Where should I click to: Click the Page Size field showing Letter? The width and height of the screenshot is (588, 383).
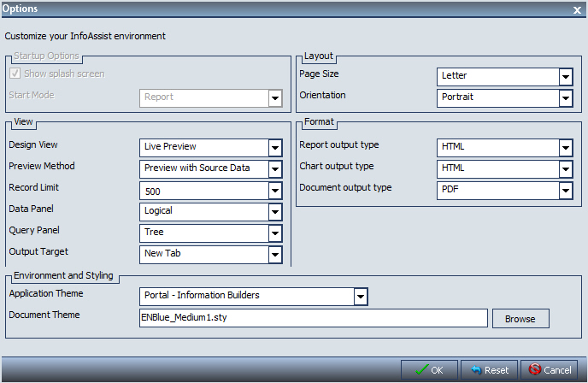(x=498, y=77)
